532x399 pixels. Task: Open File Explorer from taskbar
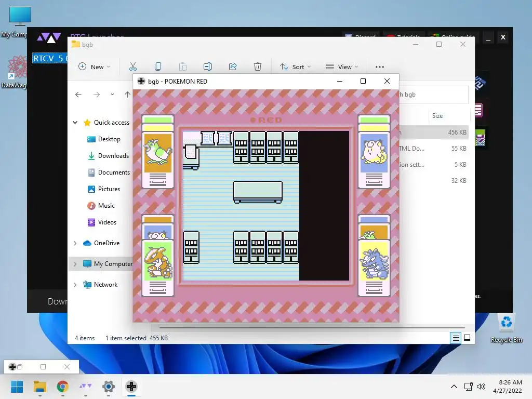click(x=39, y=387)
